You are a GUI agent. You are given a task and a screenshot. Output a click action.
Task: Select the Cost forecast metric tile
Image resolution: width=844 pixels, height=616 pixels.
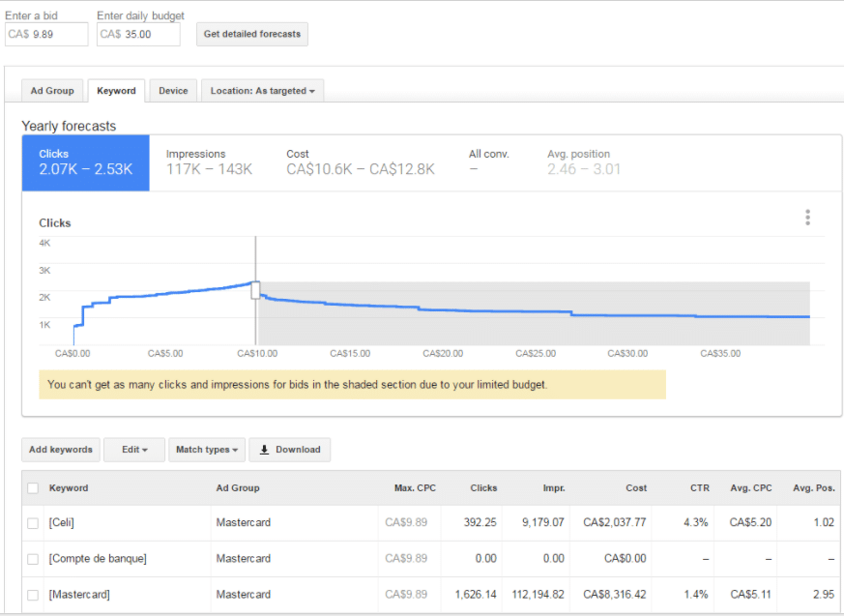click(x=360, y=162)
